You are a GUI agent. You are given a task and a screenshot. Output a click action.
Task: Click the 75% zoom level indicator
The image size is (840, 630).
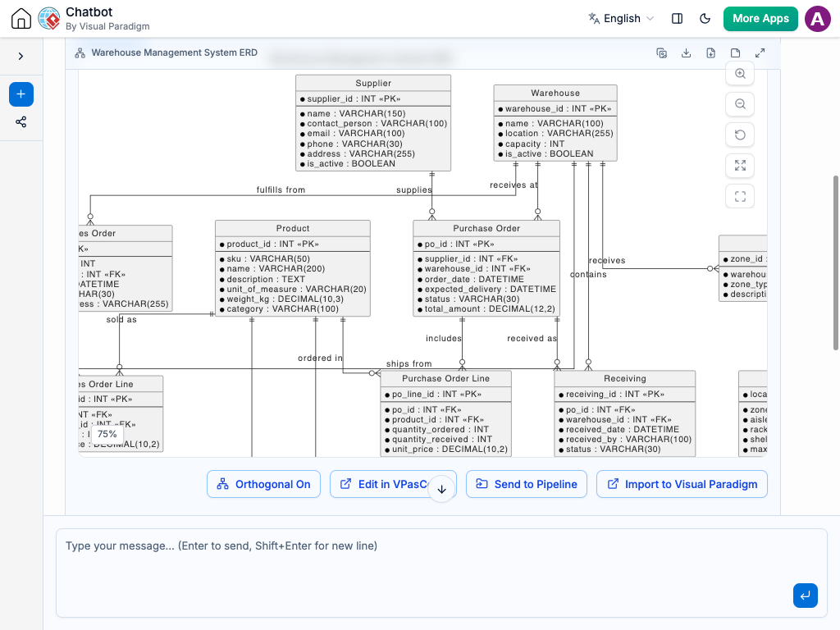coord(107,434)
